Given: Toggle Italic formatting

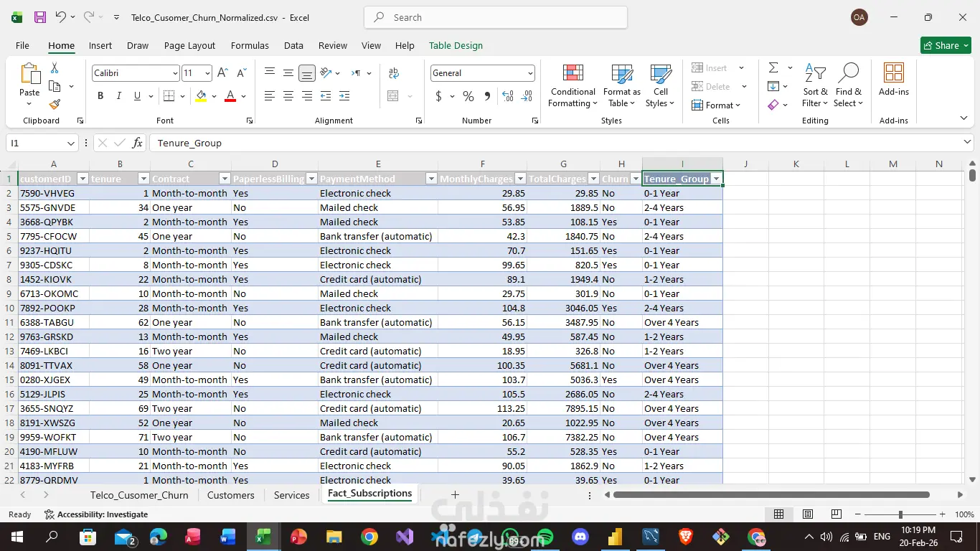Looking at the screenshot, I should (x=118, y=96).
